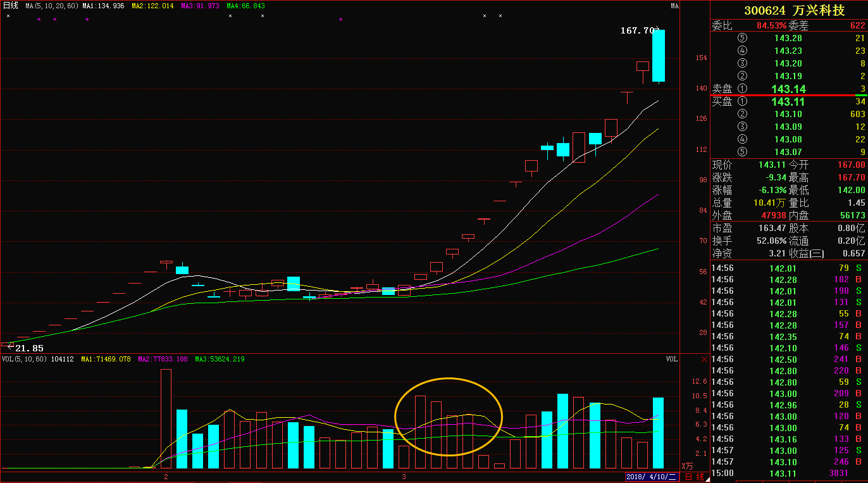868x483 pixels.
Task: Select buy level ⑤ price 143.07
Action: tap(788, 152)
